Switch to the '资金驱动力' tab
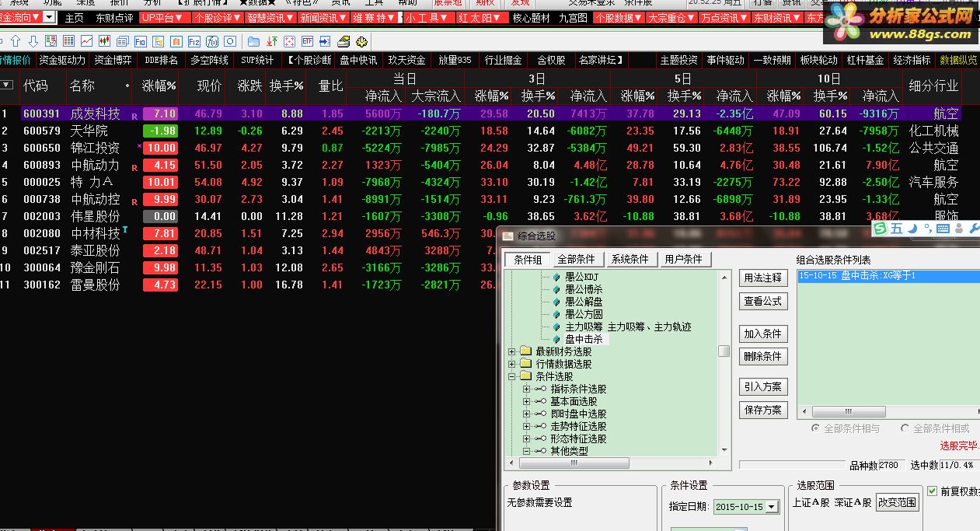This screenshot has height=531, width=980. (x=62, y=60)
